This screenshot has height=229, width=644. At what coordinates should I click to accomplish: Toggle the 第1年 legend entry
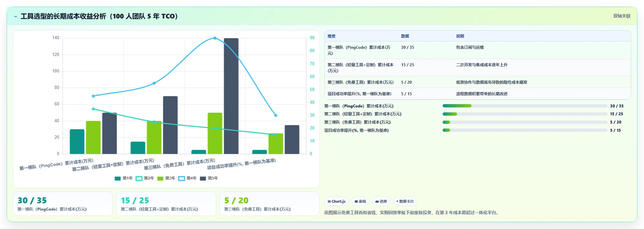point(123,178)
